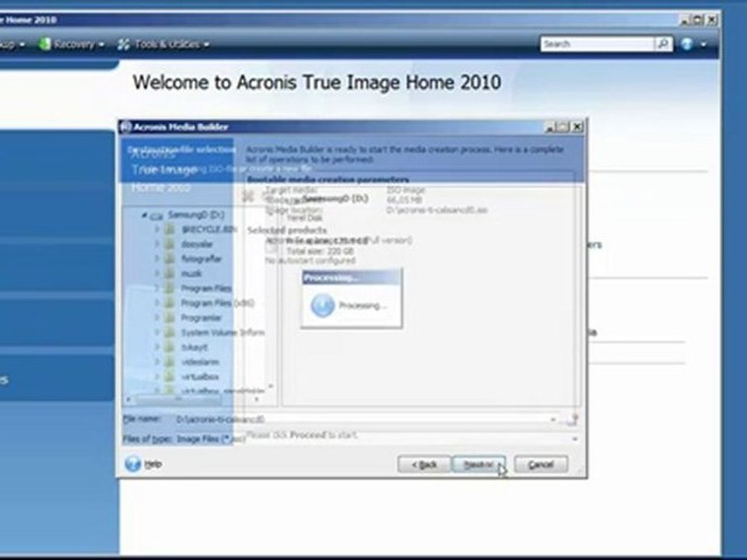Expand the muzik folder node
747x560 pixels.
tap(156, 273)
